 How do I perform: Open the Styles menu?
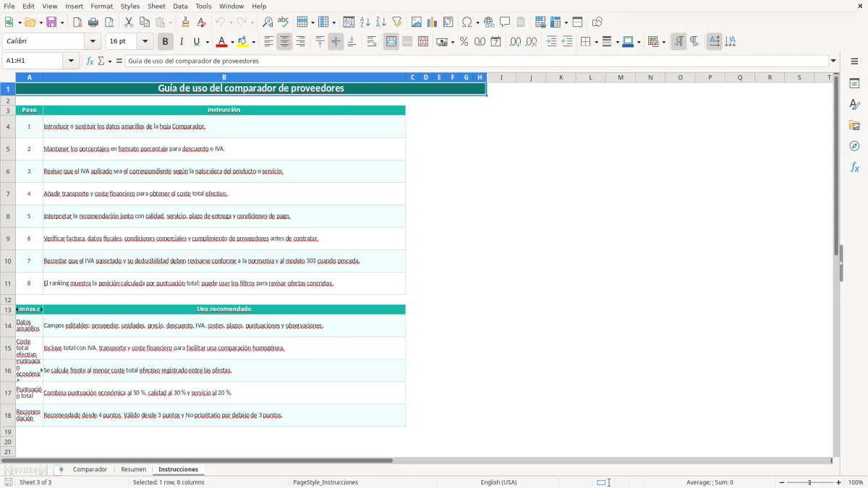[x=130, y=6]
